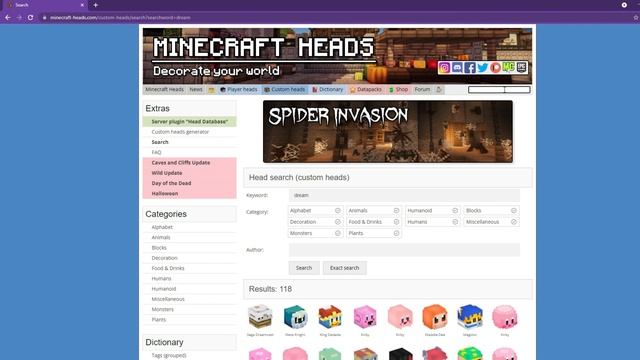This screenshot has width=640, height=360.
Task: Toggle the Monsters category filter circle
Action: 338,233
